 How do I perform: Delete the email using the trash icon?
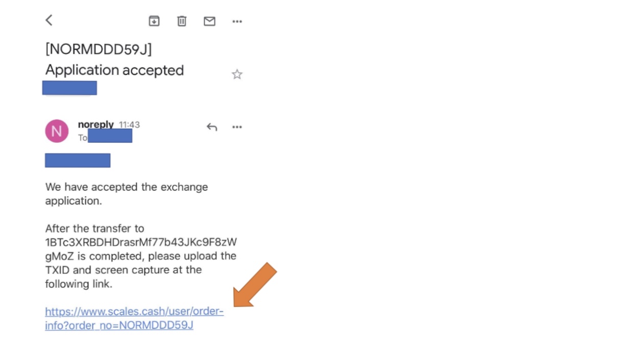pyautogui.click(x=182, y=21)
